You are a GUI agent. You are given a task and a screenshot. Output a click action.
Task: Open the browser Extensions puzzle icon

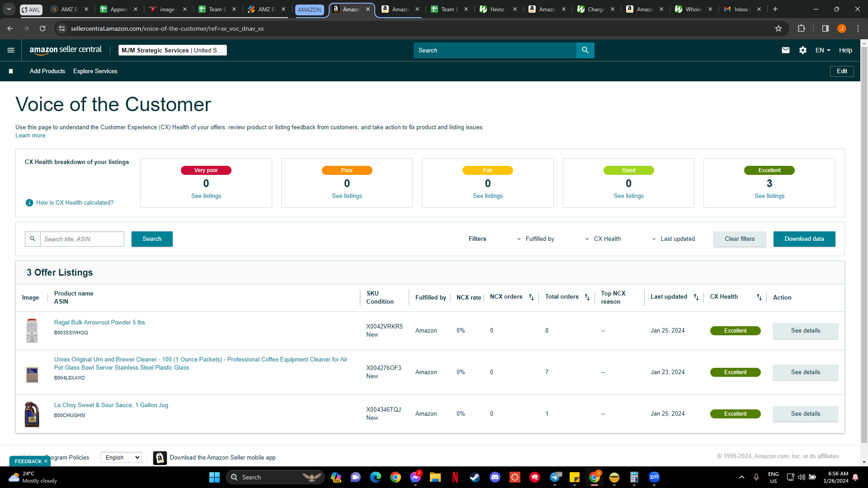[801, 28]
